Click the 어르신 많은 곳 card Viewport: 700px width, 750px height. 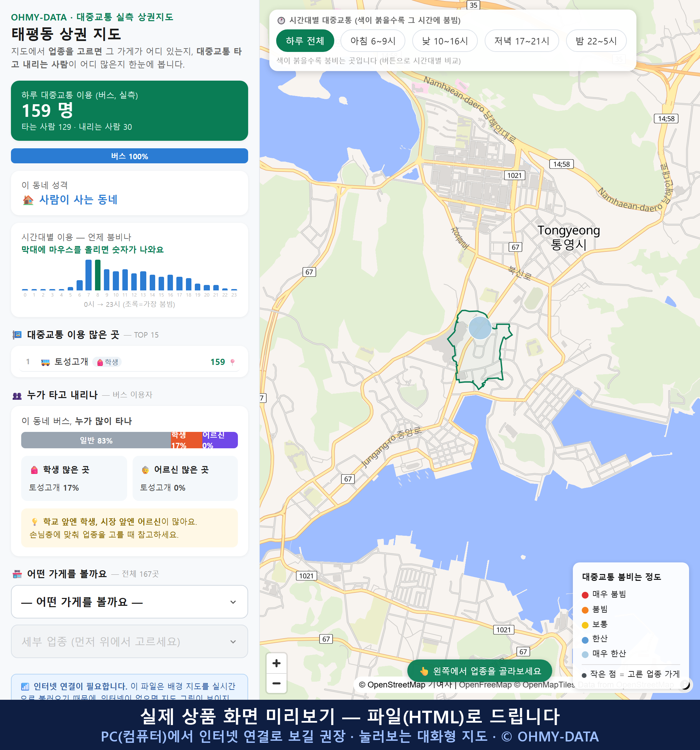pos(185,478)
